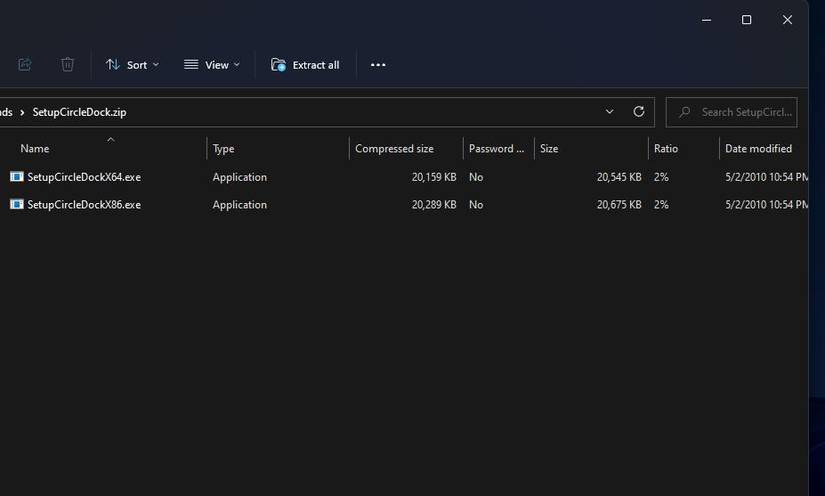Sort by the Ratio column header

[x=666, y=149]
